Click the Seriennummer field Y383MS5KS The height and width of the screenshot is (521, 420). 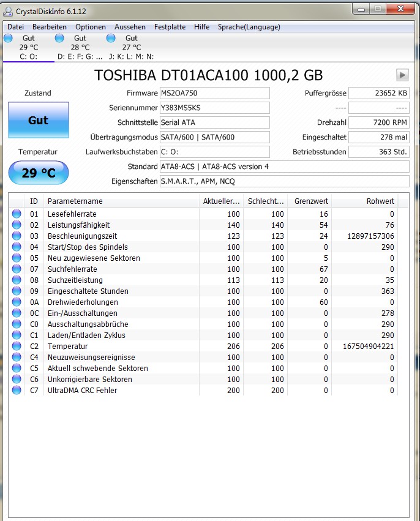point(215,108)
